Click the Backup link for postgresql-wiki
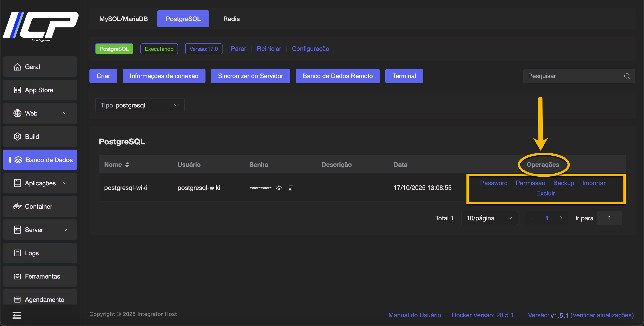Screen dimensions: 644x326 (563, 183)
